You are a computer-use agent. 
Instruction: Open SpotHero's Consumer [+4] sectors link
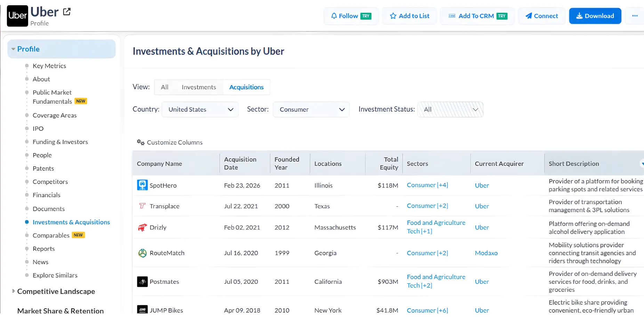tap(427, 185)
